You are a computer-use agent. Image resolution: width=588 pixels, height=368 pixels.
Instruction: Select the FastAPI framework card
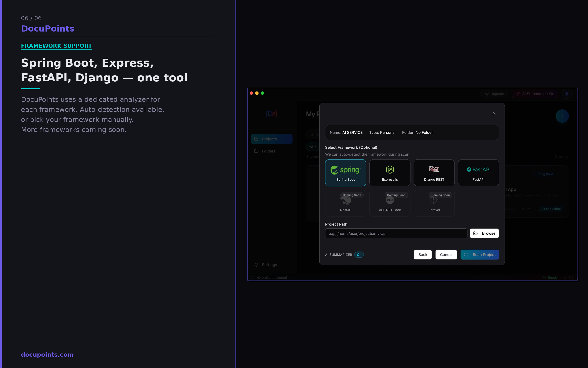pos(478,173)
